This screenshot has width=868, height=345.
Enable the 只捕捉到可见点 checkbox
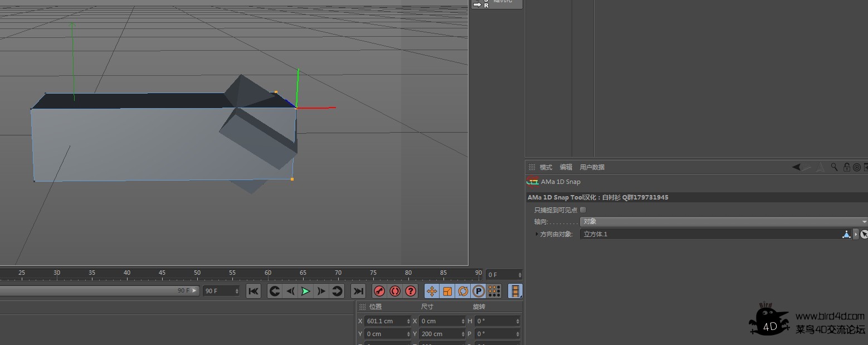click(583, 210)
